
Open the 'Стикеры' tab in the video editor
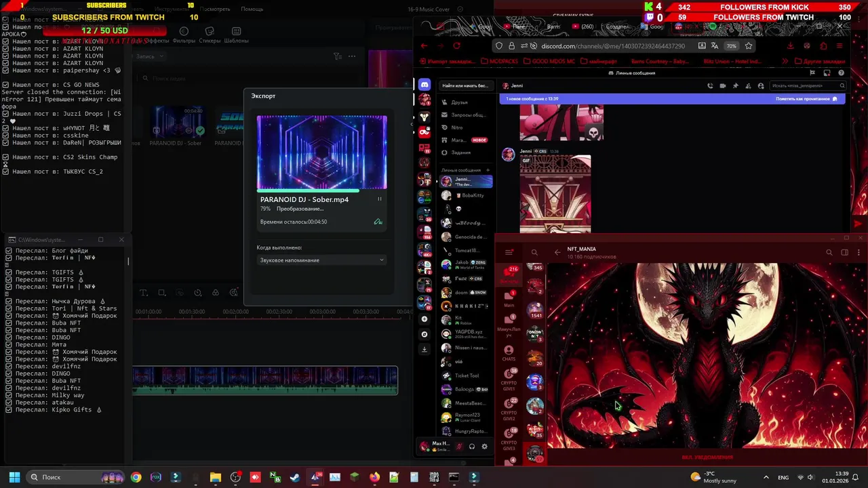click(210, 35)
